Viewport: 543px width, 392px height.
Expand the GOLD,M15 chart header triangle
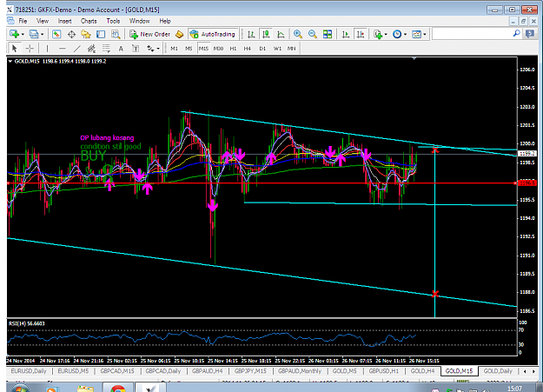(10, 62)
